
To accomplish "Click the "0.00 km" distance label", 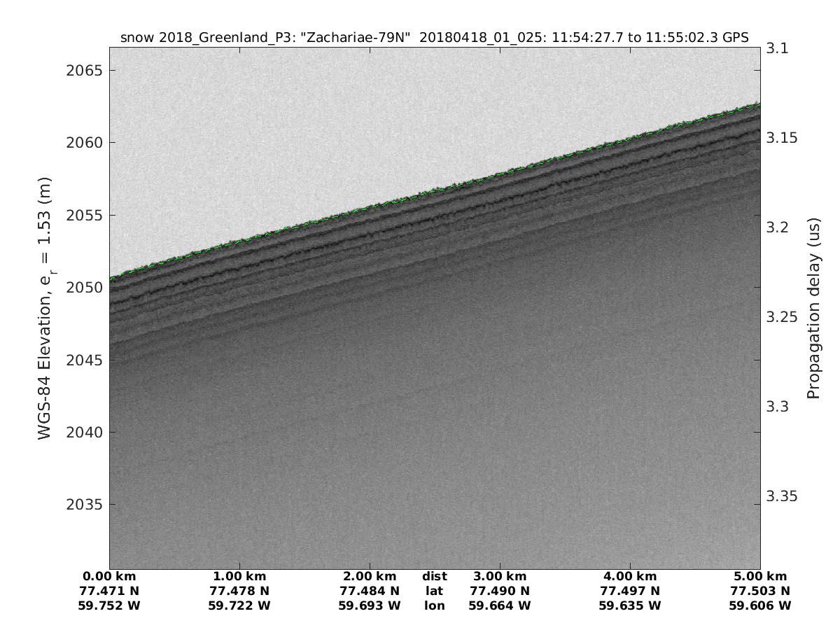I will [x=109, y=577].
